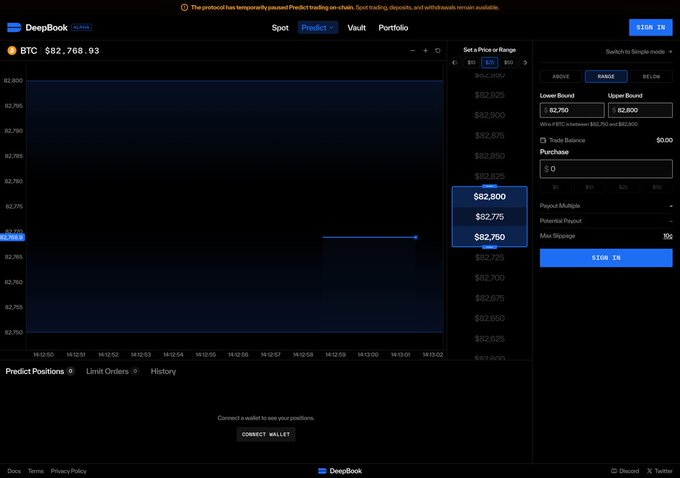Image resolution: width=680 pixels, height=478 pixels.
Task: Click the SIGN IN button in the header
Action: (651, 27)
